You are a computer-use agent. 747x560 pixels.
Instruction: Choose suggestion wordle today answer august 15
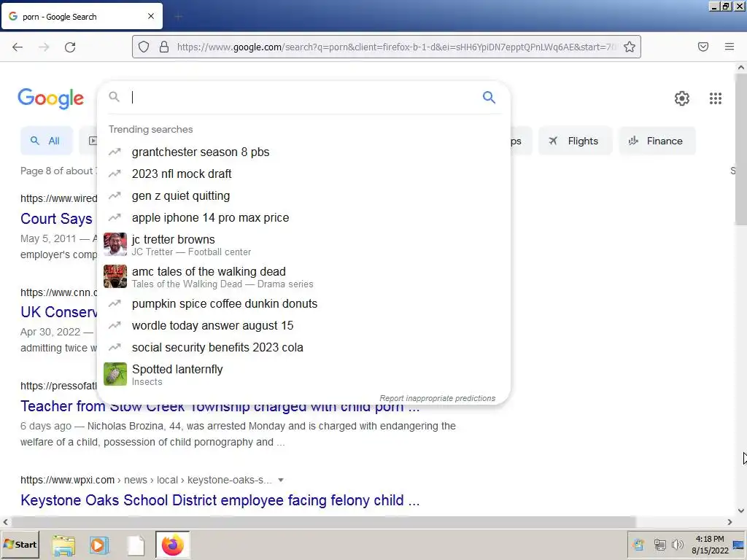coord(303,326)
